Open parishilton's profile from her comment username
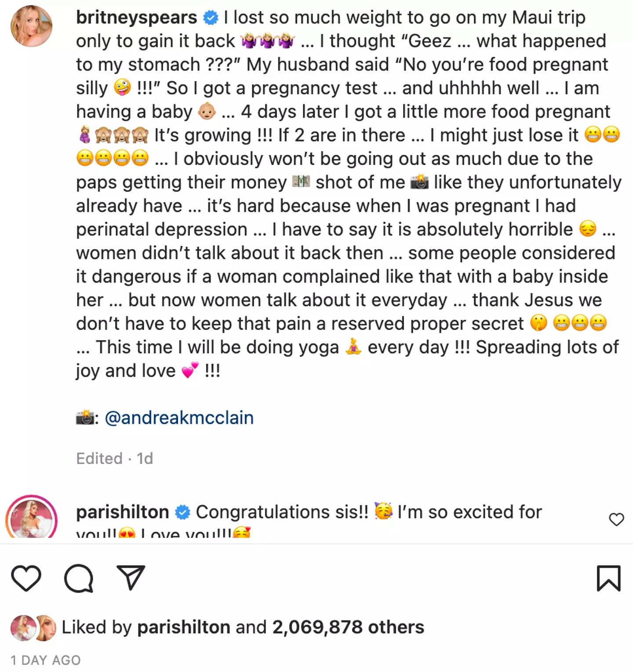Viewport: 633px width, 672px height. pos(122,511)
